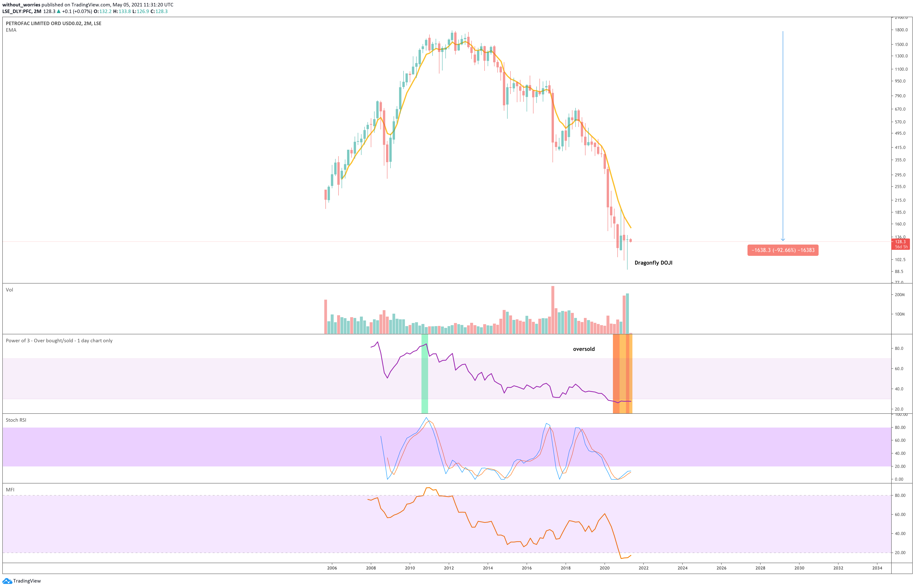Click the without_worries author name

[x=21, y=5]
